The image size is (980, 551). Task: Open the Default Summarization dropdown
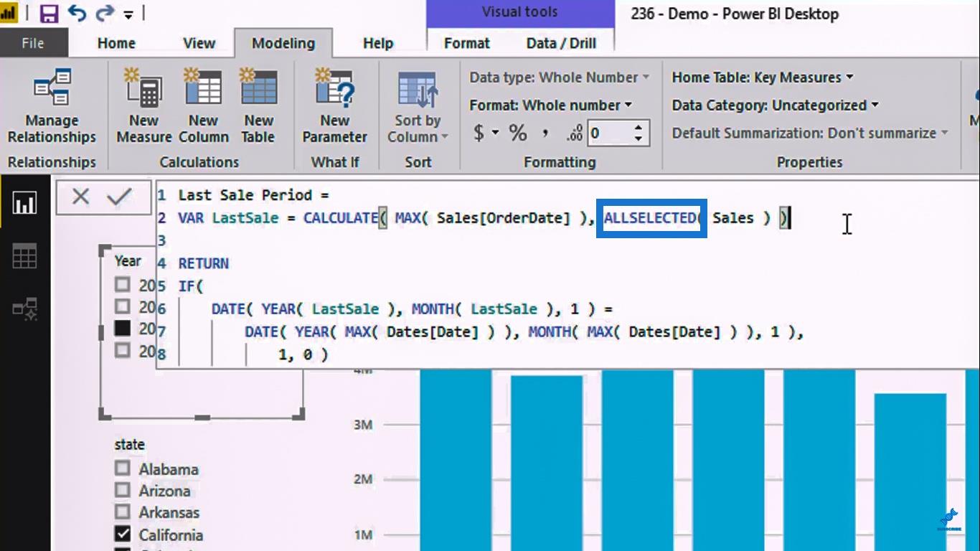[x=810, y=133]
